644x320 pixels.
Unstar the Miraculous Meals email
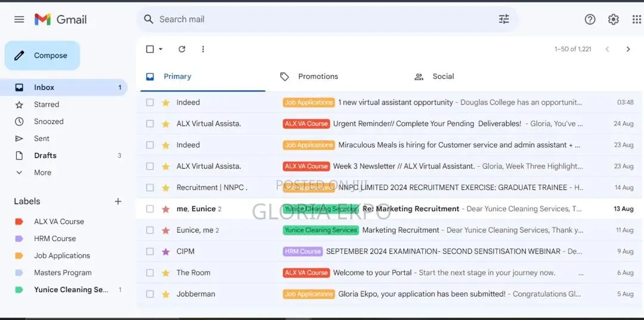166,145
